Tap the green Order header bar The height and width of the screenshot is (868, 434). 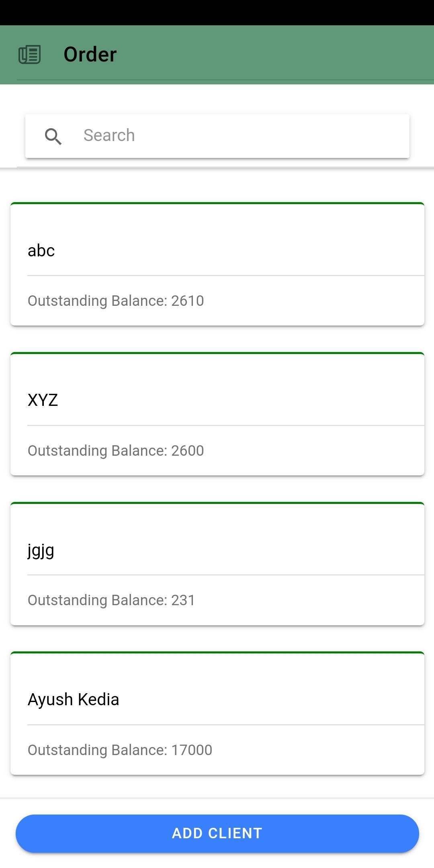tap(217, 55)
